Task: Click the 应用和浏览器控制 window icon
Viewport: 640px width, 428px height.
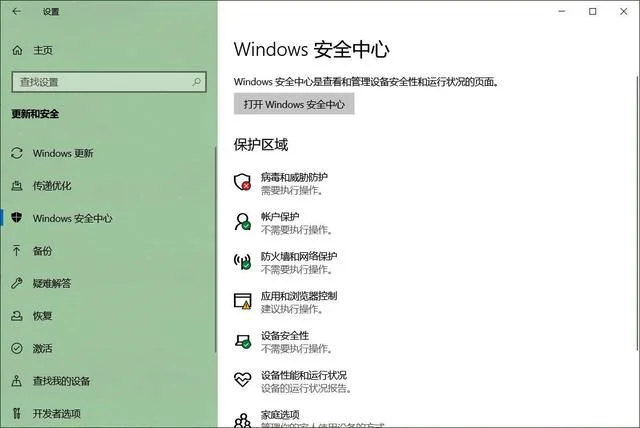Action: pyautogui.click(x=242, y=301)
